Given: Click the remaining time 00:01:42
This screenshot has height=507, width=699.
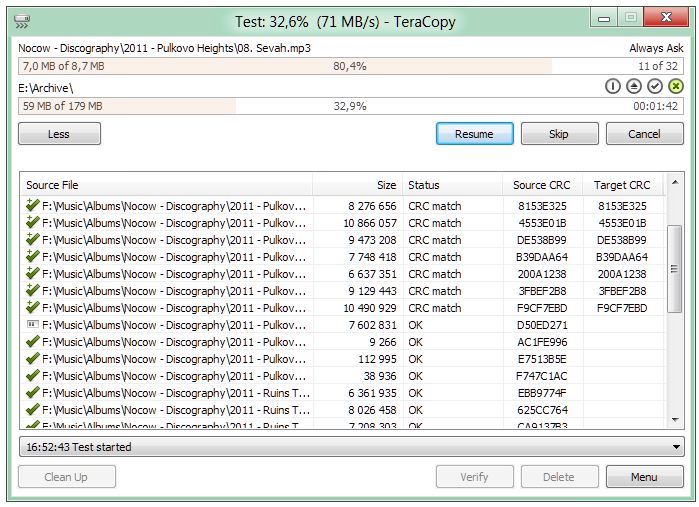Looking at the screenshot, I should (x=655, y=106).
